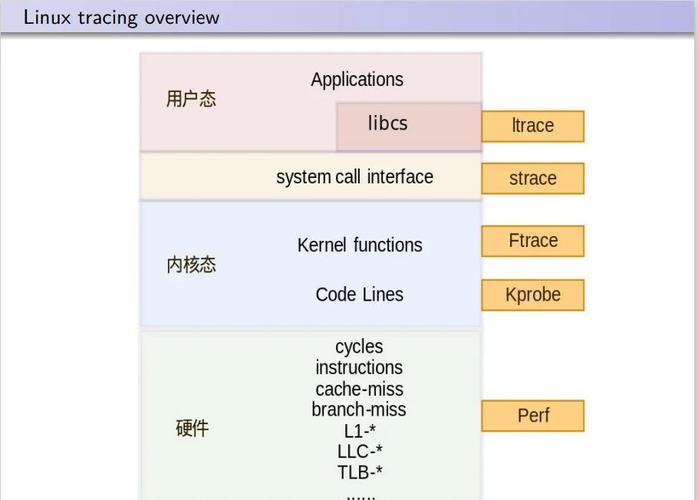Click the Linux tracing overview title
698x500 pixels.
tap(121, 18)
